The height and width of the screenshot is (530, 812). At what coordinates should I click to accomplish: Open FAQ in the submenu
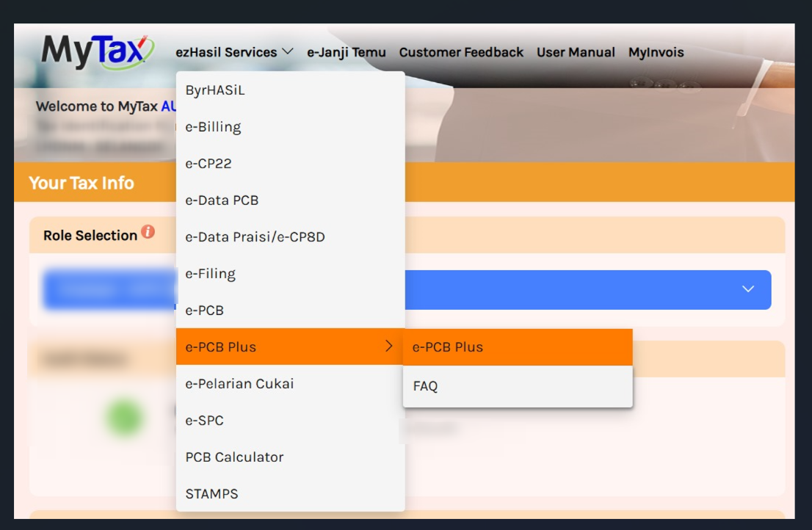(518, 386)
